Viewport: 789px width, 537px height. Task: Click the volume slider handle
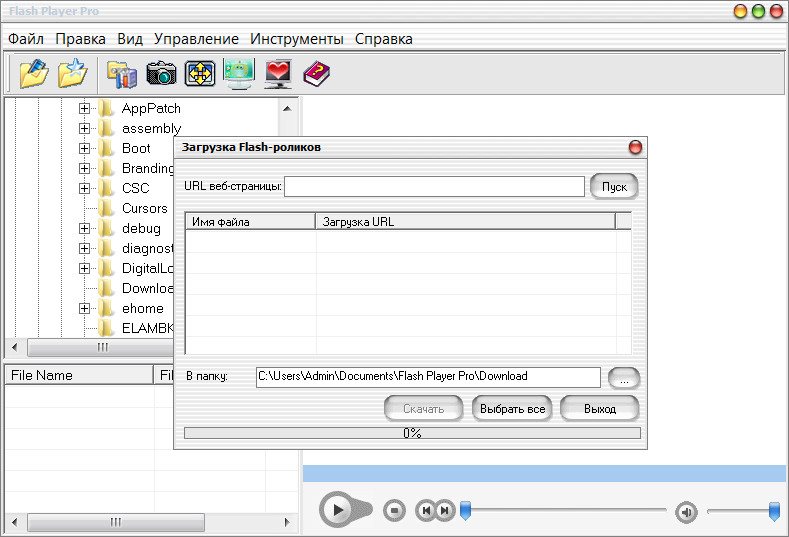point(774,511)
